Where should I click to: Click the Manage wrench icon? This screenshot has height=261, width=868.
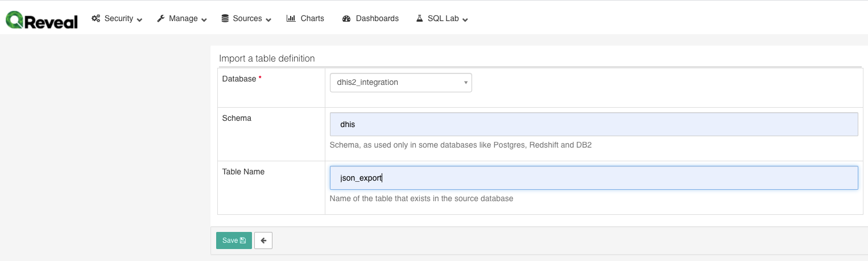click(161, 18)
